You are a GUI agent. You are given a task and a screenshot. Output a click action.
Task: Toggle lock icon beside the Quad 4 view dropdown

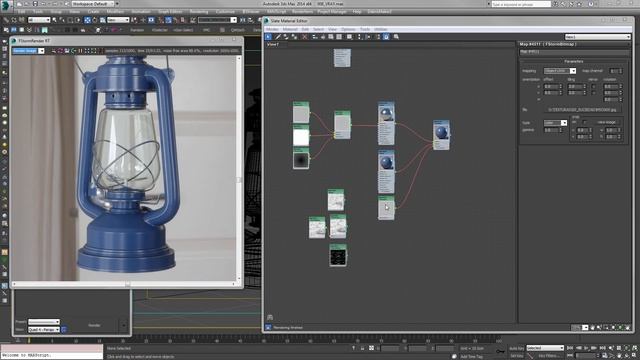(64, 329)
